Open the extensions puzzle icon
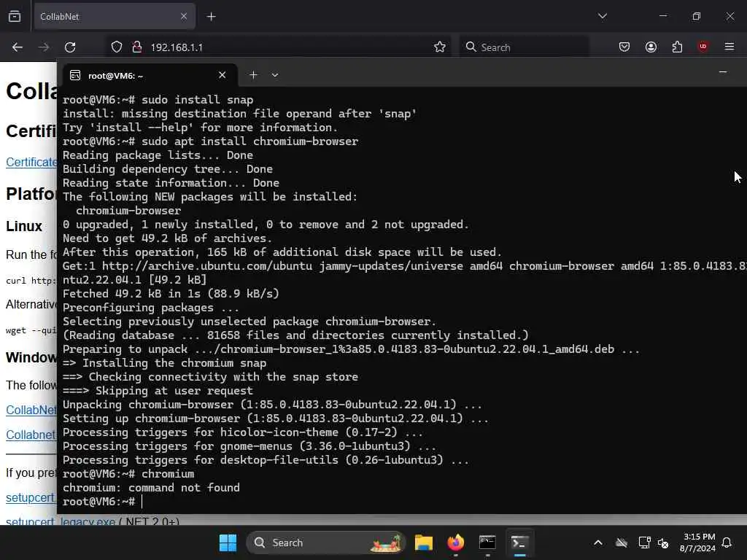The height and width of the screenshot is (560, 747). coord(677,47)
